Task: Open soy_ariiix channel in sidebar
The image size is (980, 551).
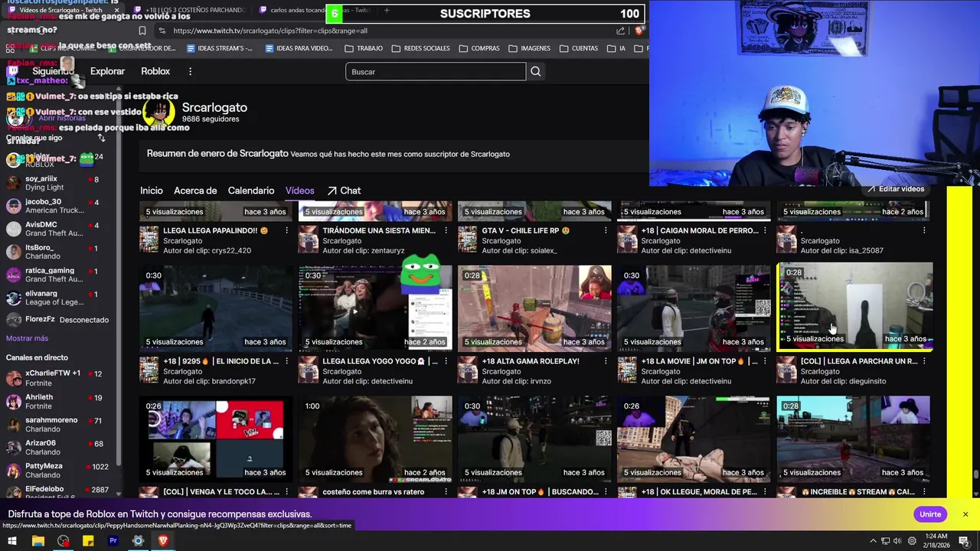Action: pyautogui.click(x=54, y=183)
